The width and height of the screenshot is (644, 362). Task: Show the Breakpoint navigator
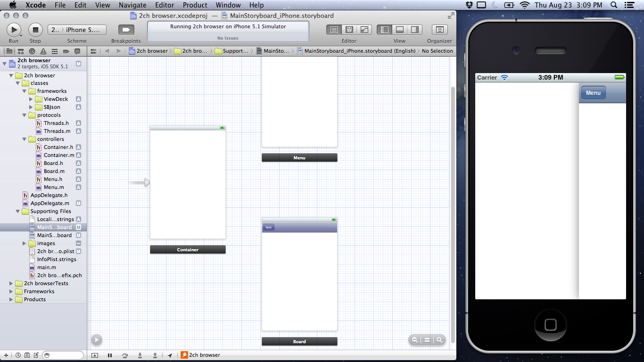(x=66, y=51)
